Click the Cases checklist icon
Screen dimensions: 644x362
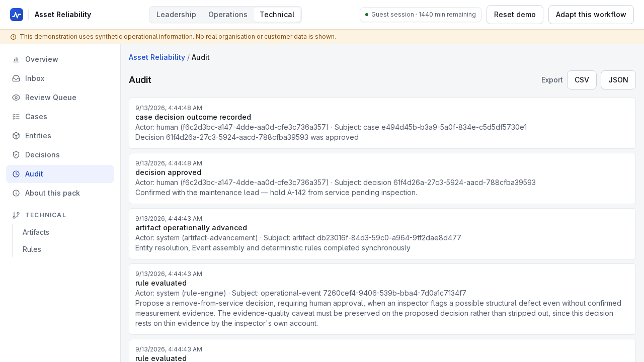click(x=16, y=117)
